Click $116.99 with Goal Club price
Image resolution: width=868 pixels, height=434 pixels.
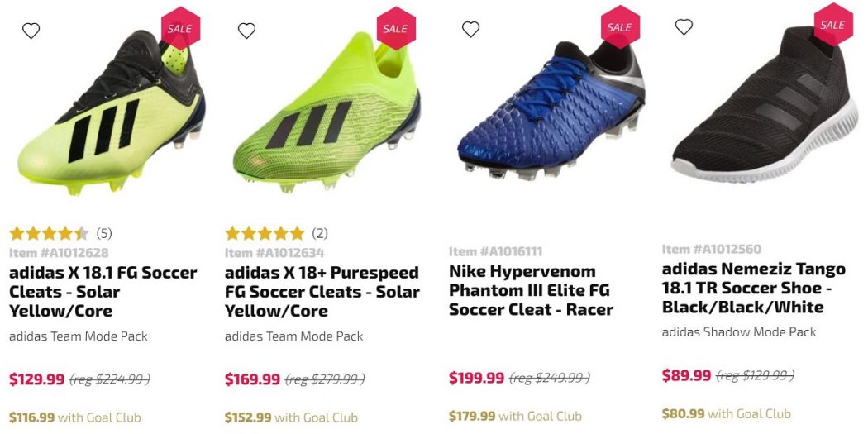coord(74,417)
